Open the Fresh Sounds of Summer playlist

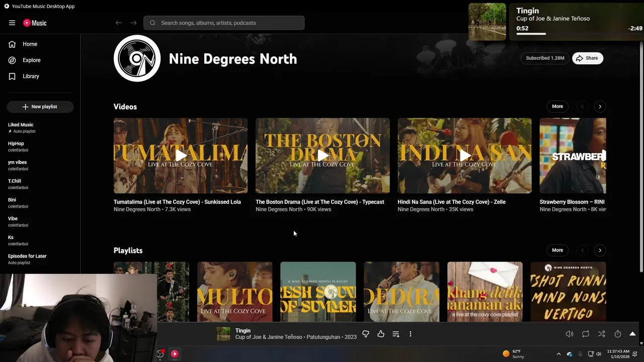[x=318, y=292]
